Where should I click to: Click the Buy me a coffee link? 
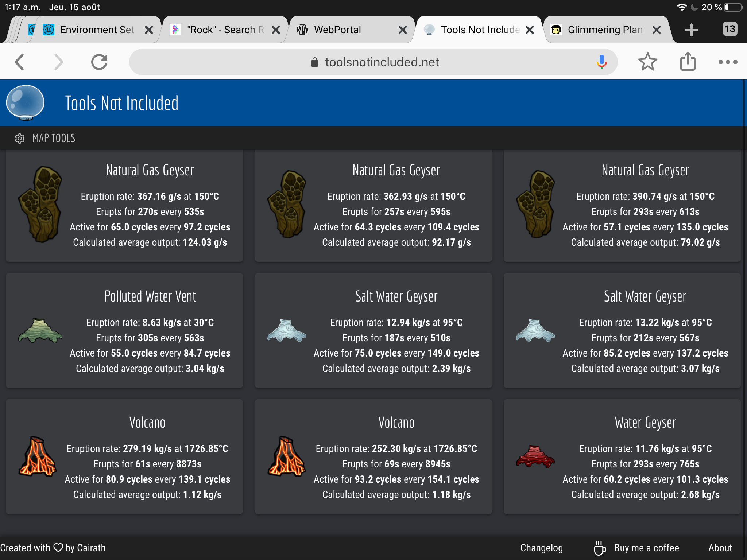tap(646, 548)
